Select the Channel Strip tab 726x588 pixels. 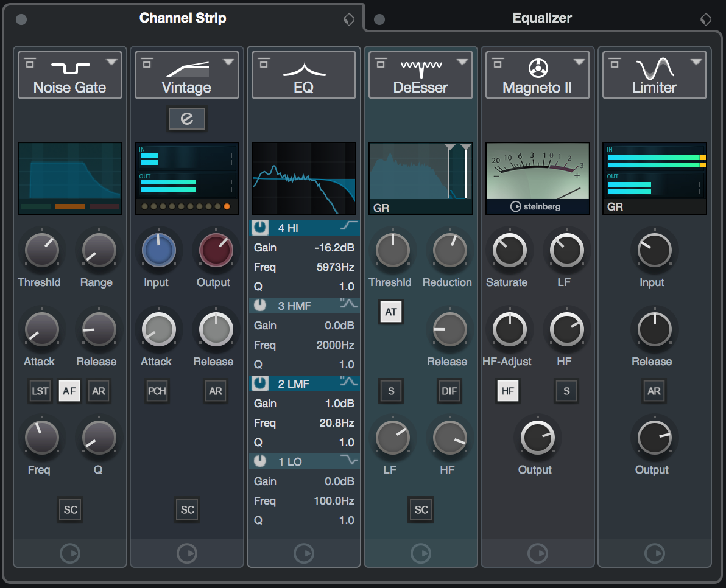[x=182, y=18]
